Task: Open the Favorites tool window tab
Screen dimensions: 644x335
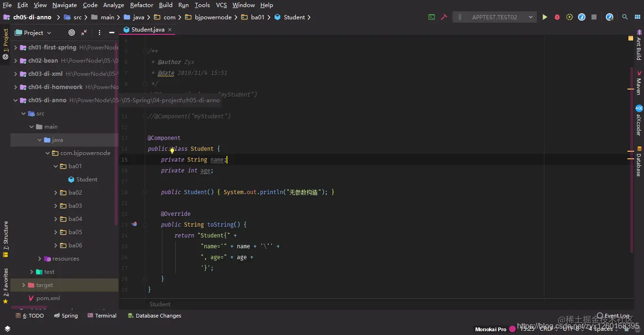Action: click(6, 286)
